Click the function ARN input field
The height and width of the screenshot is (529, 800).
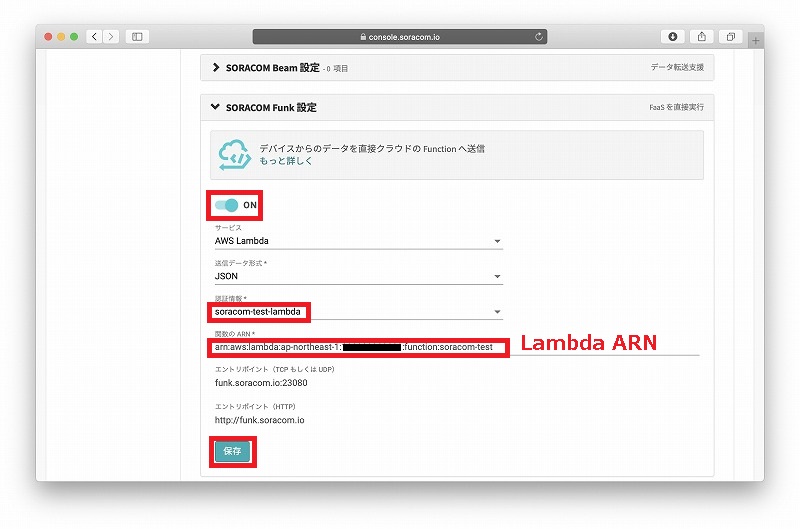click(457, 347)
